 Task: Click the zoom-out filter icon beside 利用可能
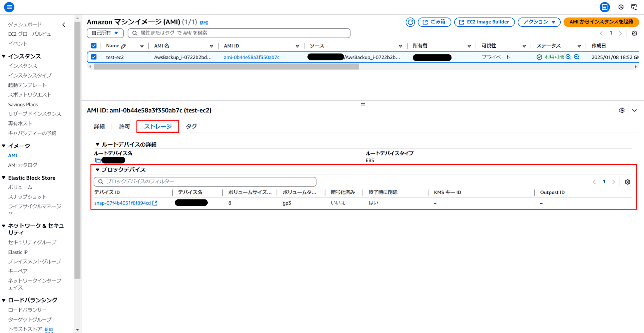(577, 57)
